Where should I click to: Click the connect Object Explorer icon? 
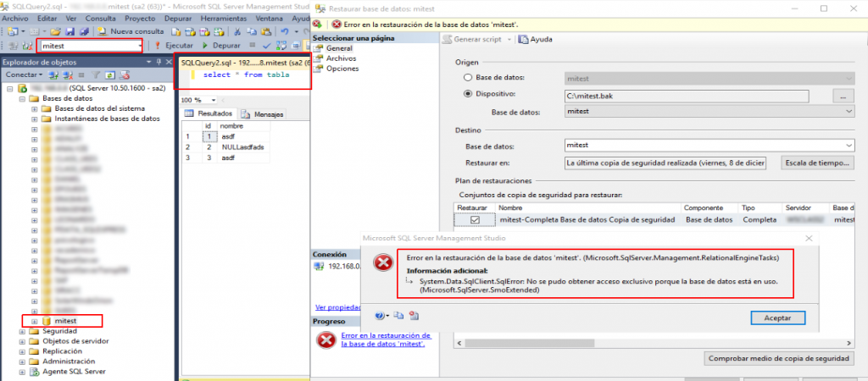pos(53,75)
